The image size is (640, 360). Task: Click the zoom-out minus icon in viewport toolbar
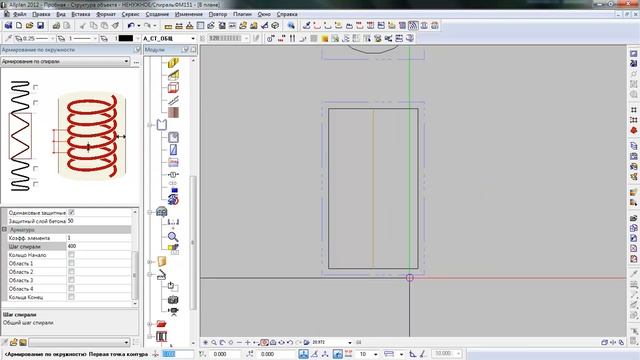point(239,342)
